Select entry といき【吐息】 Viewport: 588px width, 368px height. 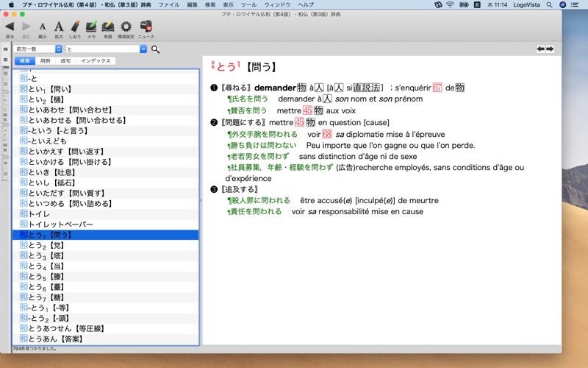point(105,172)
